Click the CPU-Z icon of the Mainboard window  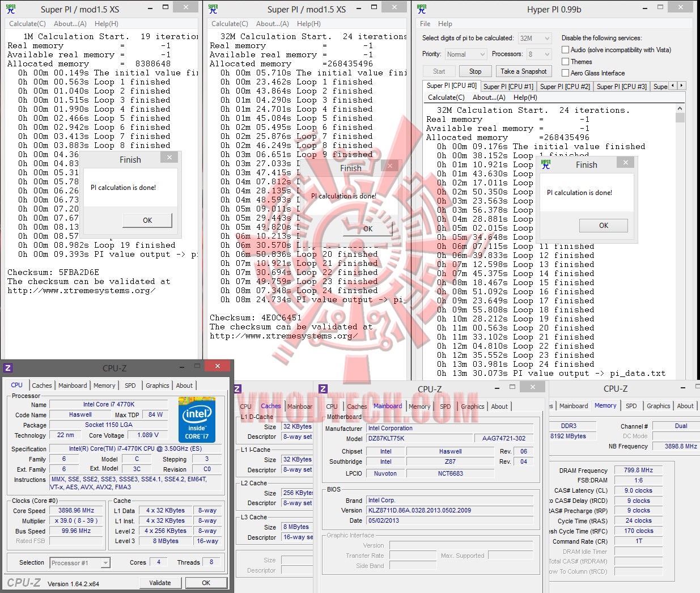(323, 389)
